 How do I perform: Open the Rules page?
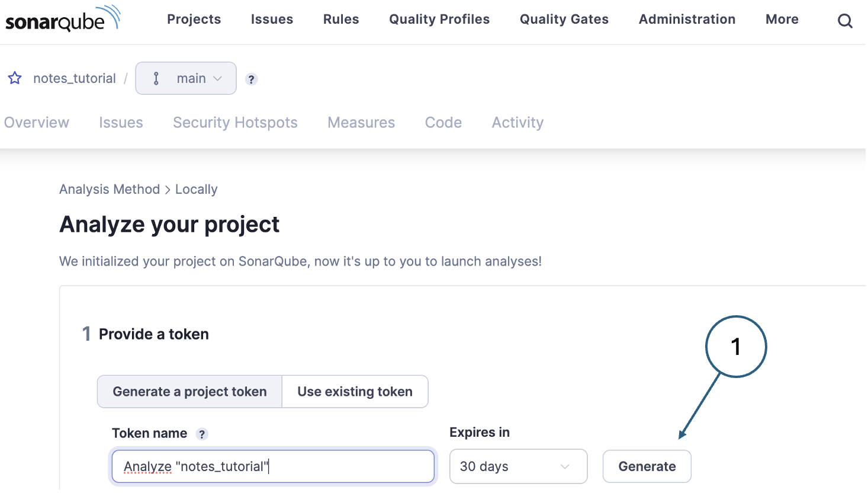point(341,19)
